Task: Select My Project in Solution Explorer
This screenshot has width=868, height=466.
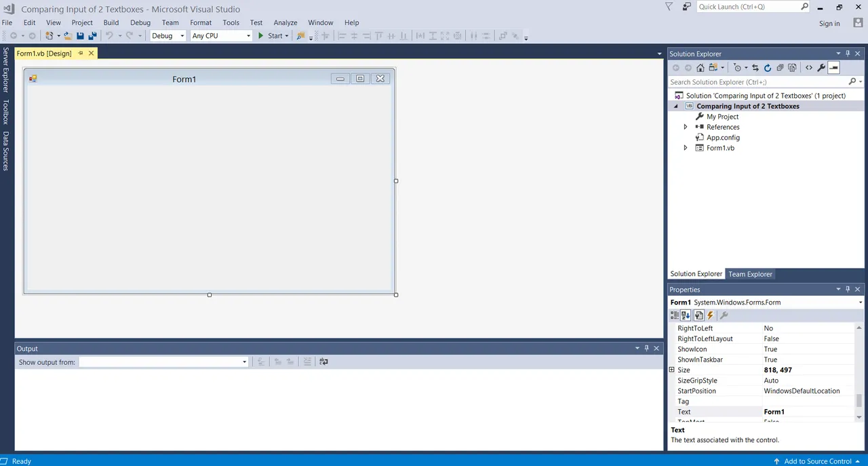Action: [722, 117]
